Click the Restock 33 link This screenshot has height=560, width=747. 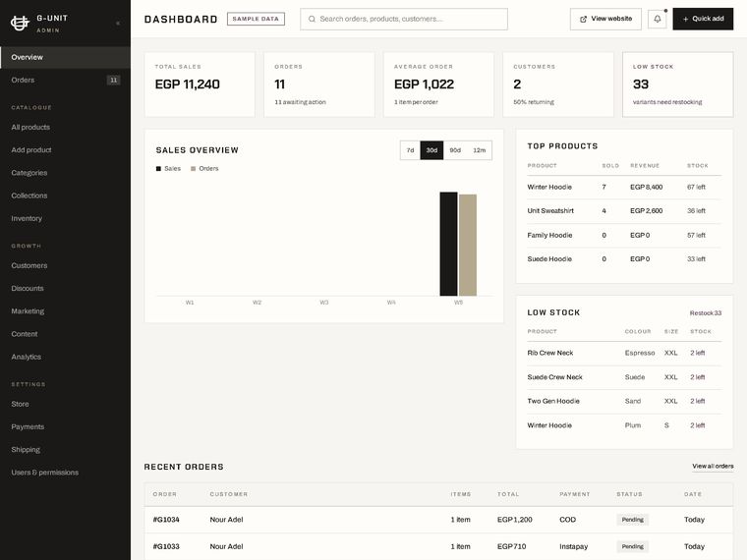[x=705, y=313]
